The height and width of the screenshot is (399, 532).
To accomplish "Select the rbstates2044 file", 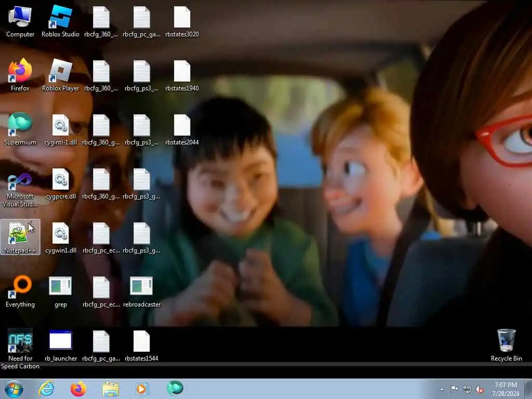I will [182, 130].
